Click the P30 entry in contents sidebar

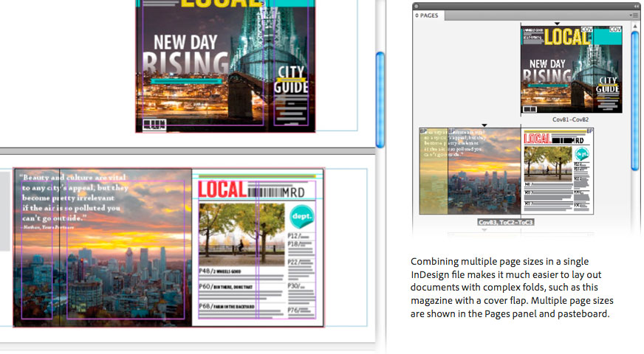point(297,286)
